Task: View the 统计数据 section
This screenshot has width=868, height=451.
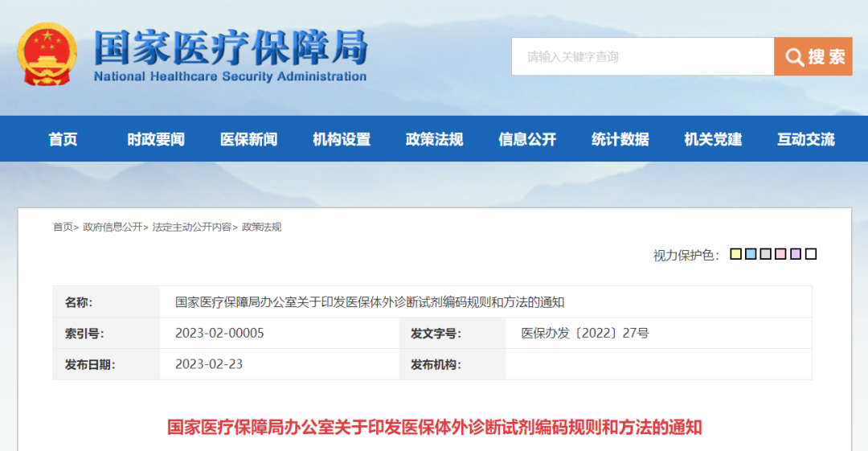Action: (620, 139)
